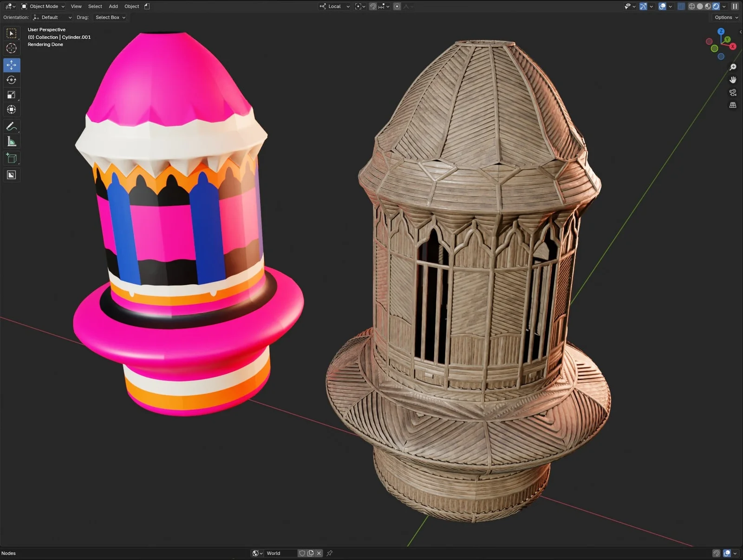This screenshot has height=560, width=743.
Task: Activate the Rotate tool
Action: pyautogui.click(x=11, y=80)
